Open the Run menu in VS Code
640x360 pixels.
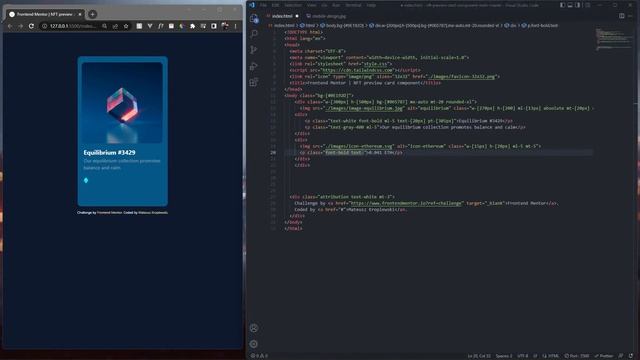point(336,5)
